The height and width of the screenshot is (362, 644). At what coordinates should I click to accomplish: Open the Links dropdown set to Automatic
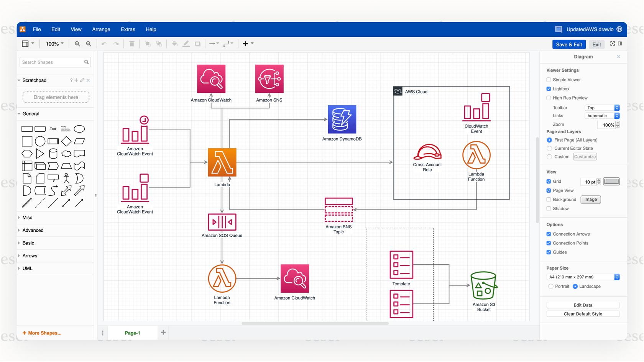tap(602, 116)
